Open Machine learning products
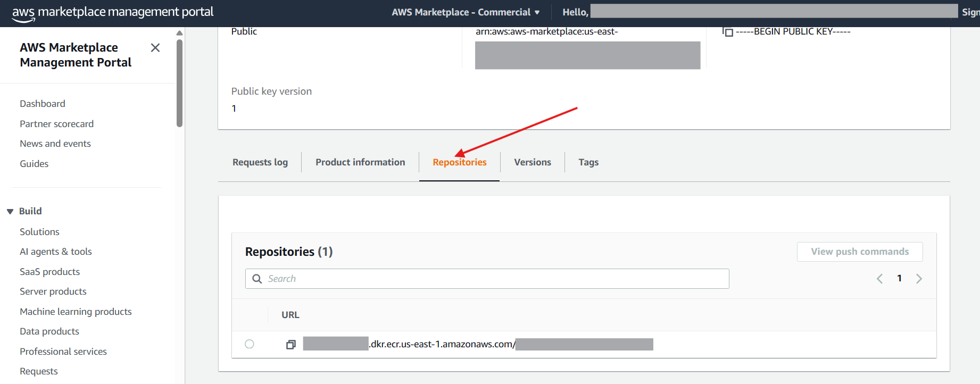The image size is (980, 384). [x=76, y=312]
